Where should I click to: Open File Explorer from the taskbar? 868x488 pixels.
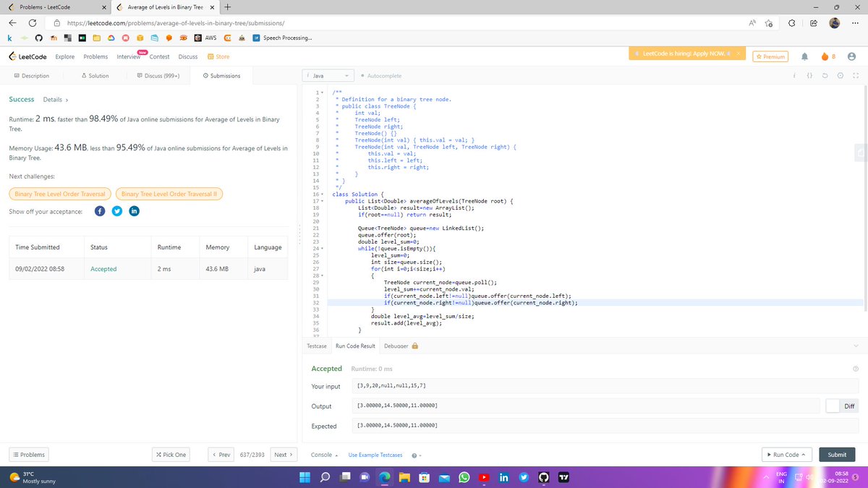[x=405, y=477]
